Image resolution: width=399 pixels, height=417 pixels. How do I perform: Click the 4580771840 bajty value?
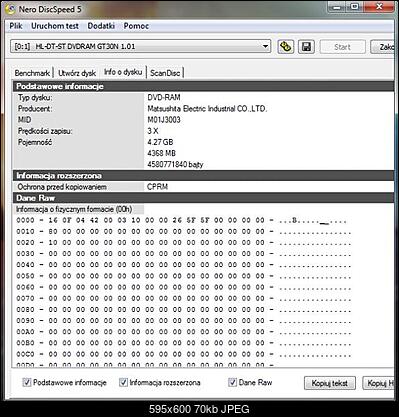(175, 164)
